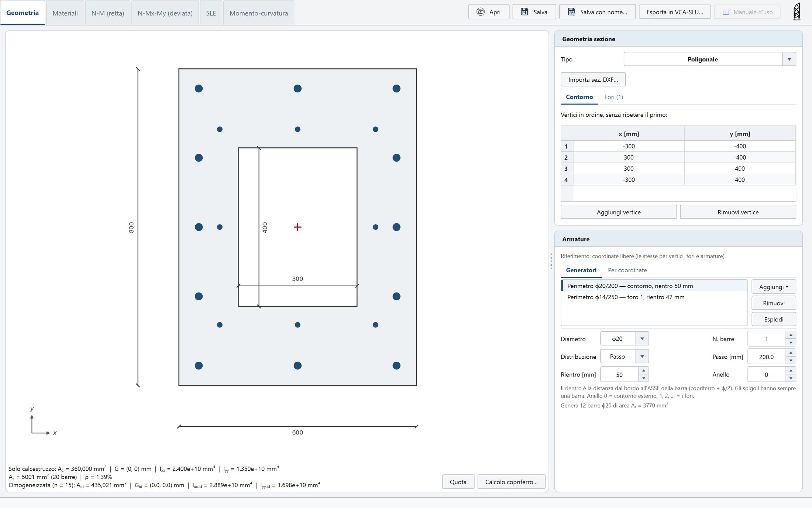Switch to the Materiali tab
The height and width of the screenshot is (508, 812).
[65, 13]
